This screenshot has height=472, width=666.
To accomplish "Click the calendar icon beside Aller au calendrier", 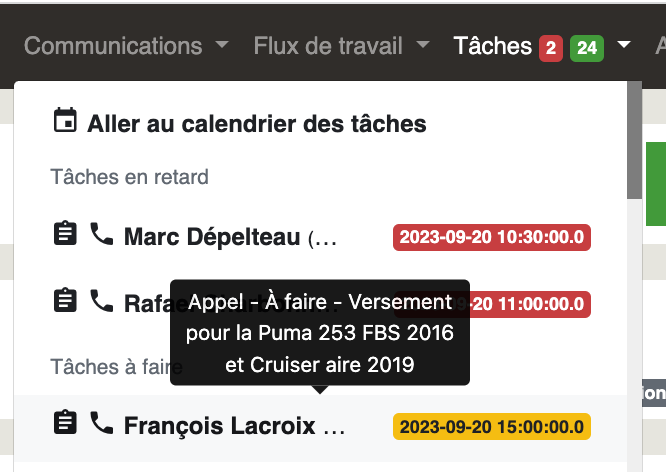I will (65, 120).
